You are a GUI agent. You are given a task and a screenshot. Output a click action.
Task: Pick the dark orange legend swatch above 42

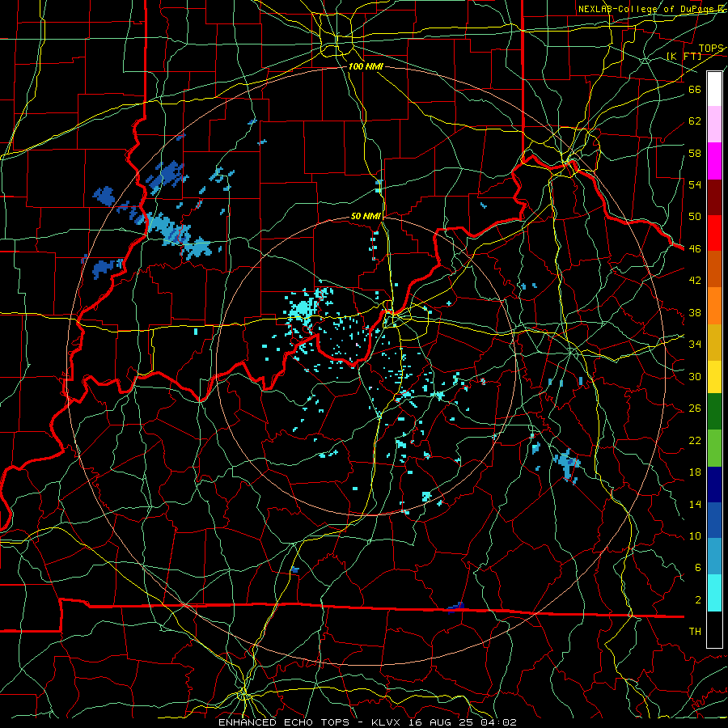pos(714,269)
